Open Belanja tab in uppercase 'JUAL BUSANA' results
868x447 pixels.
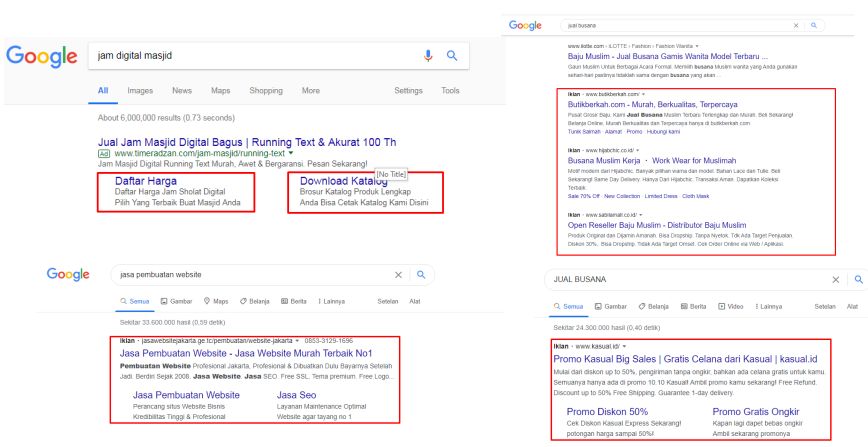(653, 306)
